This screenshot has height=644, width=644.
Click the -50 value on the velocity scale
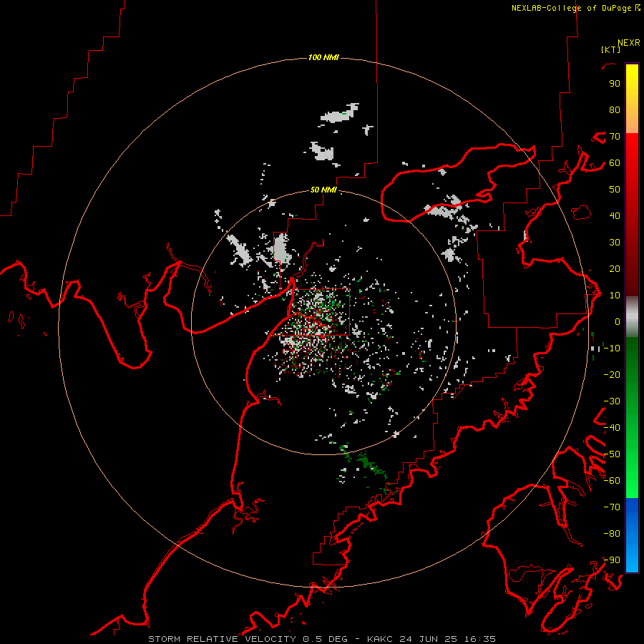pos(612,454)
